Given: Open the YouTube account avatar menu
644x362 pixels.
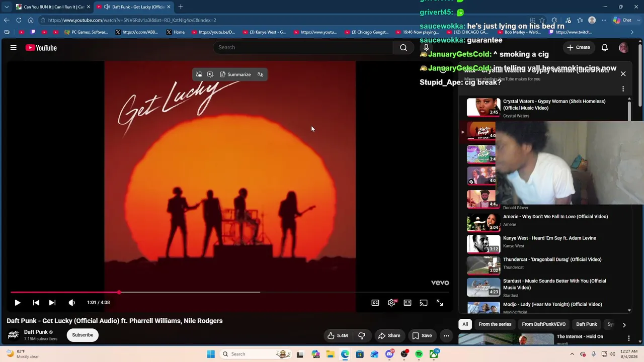Looking at the screenshot, I should pos(623,47).
